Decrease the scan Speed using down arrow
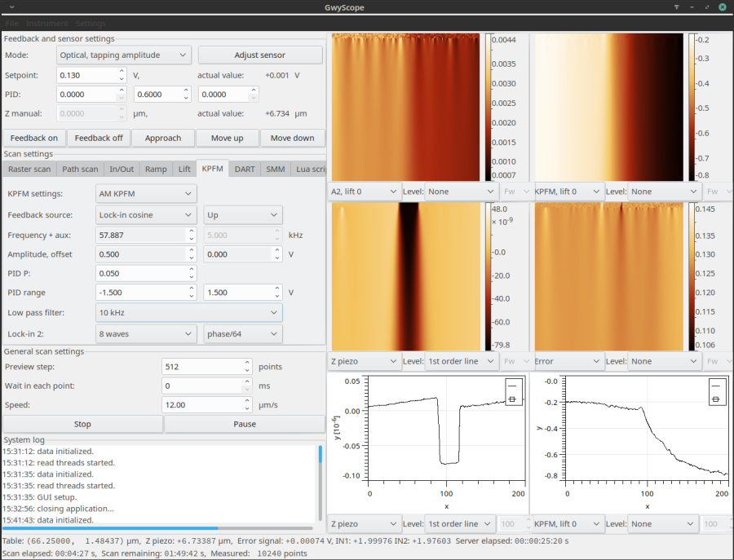 point(249,408)
